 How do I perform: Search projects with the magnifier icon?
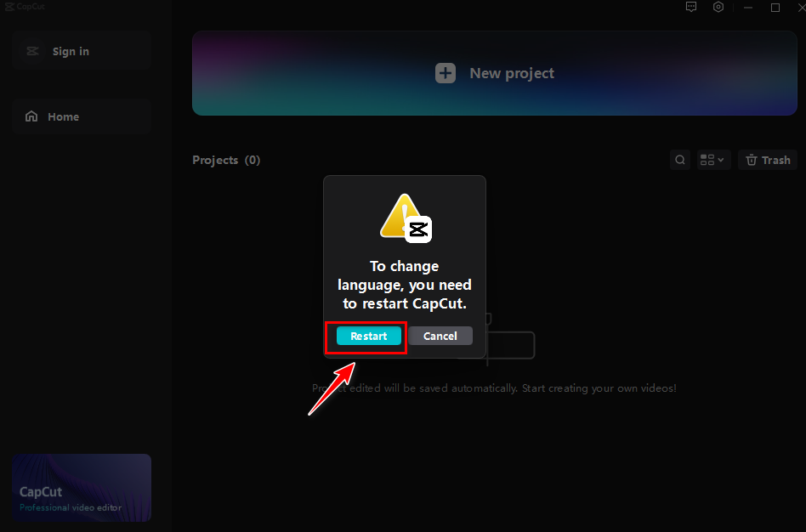679,160
